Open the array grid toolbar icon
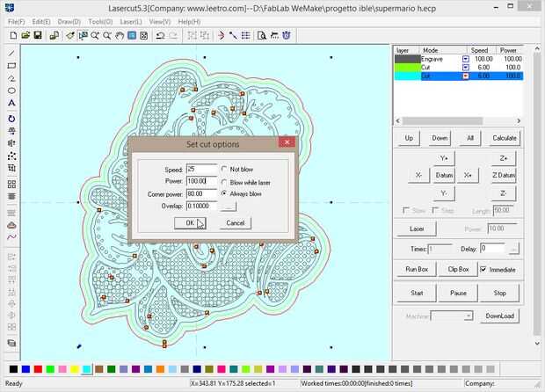The image size is (545, 392). tap(246, 35)
